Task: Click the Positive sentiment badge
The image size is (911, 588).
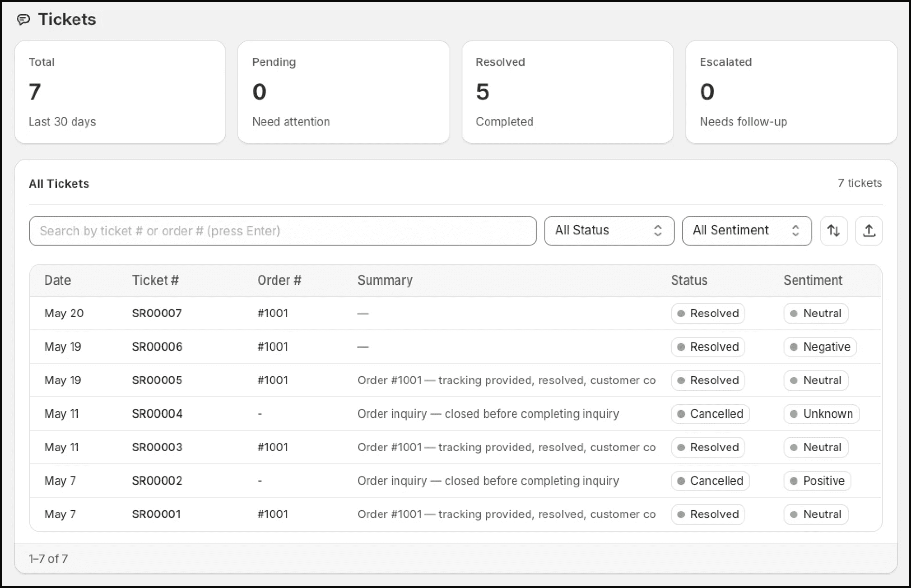Action: tap(818, 481)
